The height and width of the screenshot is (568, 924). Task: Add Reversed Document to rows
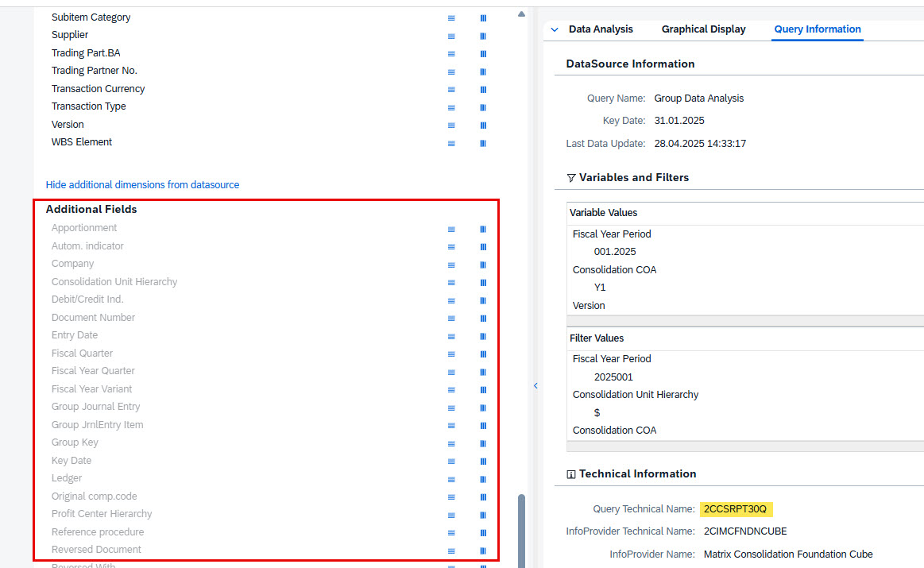(x=451, y=551)
